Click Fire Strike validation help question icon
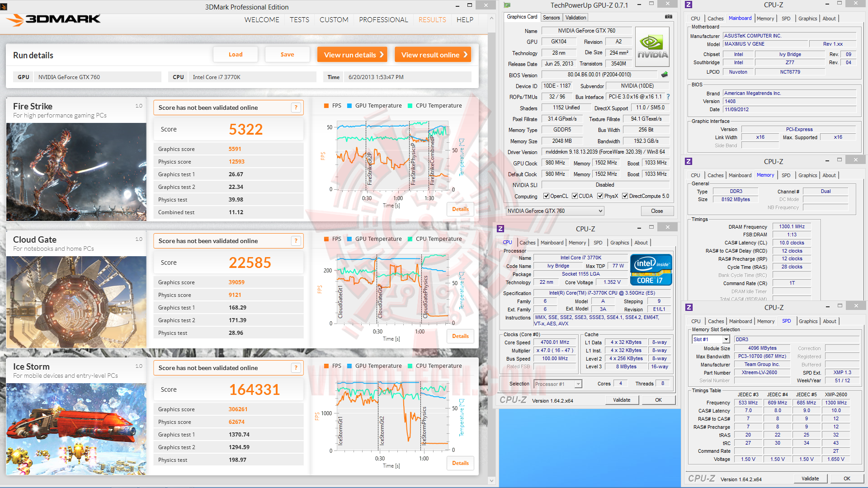The width and height of the screenshot is (868, 488). pos(296,108)
